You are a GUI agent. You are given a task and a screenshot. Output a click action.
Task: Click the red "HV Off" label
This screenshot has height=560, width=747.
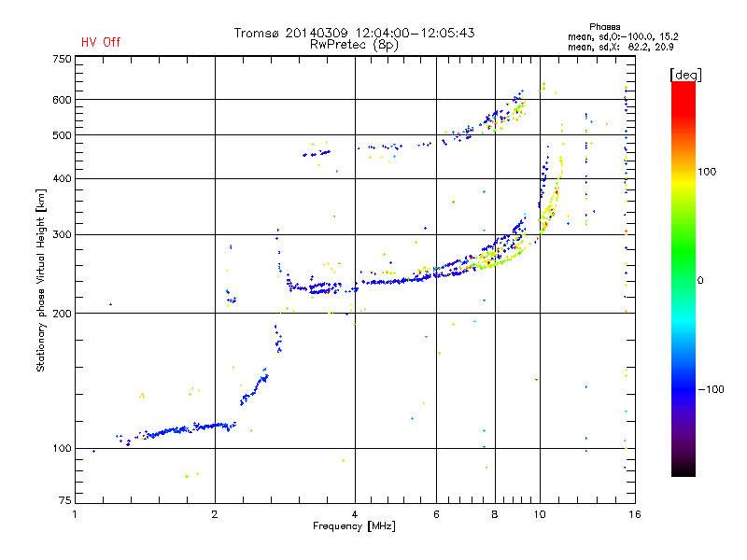[x=101, y=42]
